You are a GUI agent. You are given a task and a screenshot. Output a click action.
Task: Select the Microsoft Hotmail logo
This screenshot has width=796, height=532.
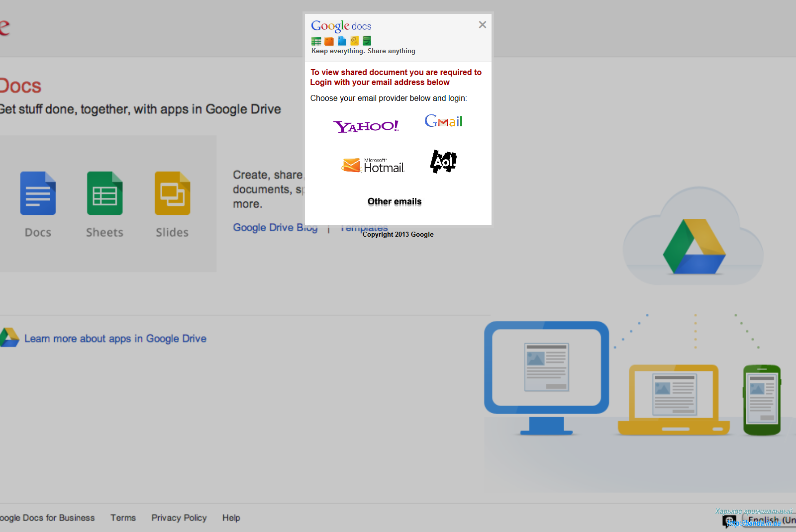point(373,165)
